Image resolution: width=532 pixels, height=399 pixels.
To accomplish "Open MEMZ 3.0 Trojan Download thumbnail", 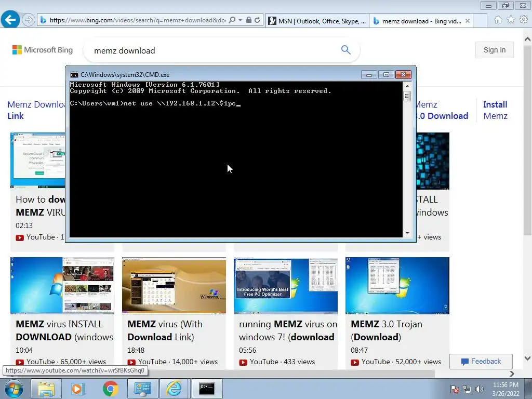I will [x=397, y=286].
